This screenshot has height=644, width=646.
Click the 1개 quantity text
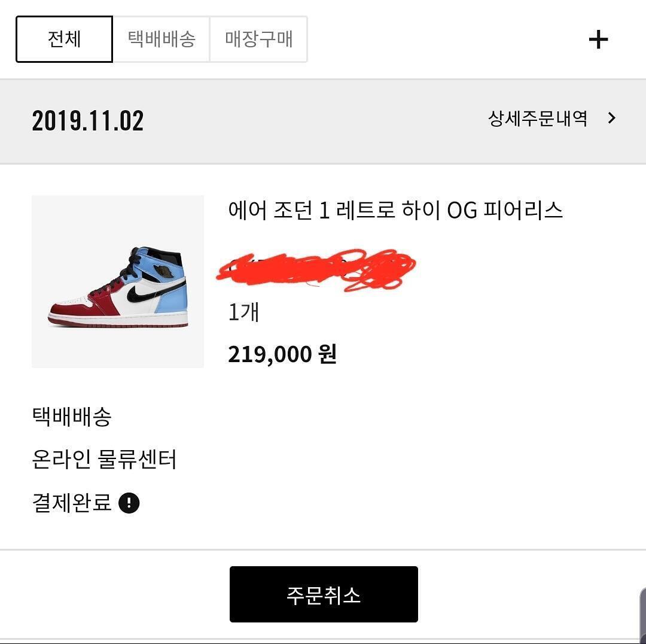[x=243, y=312]
